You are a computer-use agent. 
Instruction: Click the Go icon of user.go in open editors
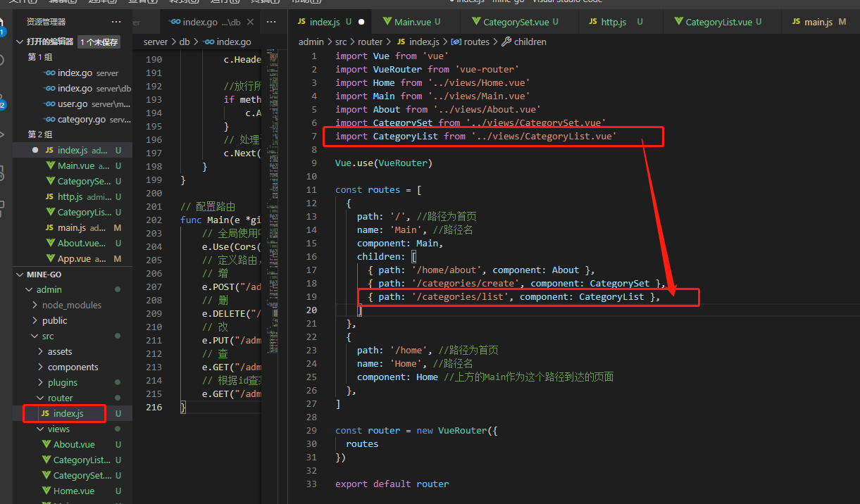pyautogui.click(x=49, y=104)
